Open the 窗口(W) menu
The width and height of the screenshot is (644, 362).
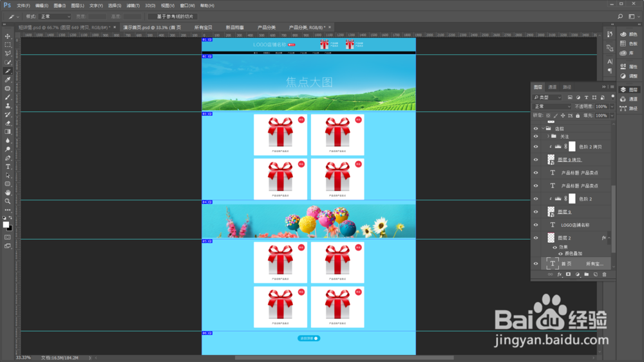click(187, 6)
